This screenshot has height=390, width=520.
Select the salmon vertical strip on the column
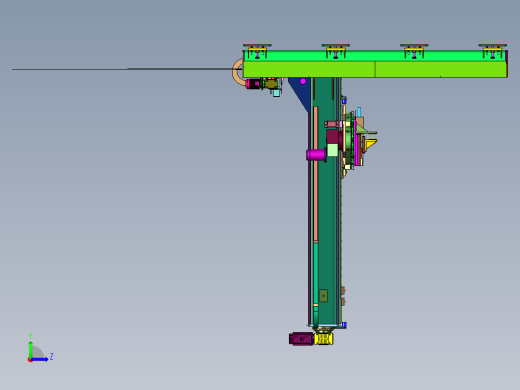click(316, 174)
